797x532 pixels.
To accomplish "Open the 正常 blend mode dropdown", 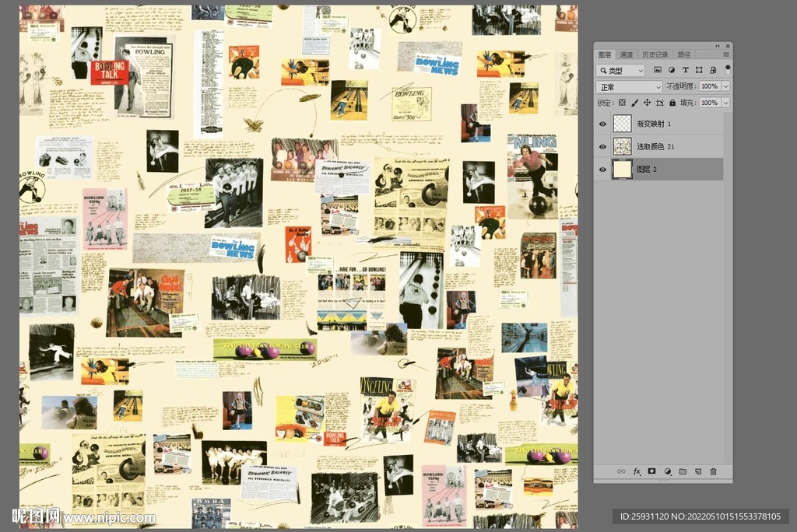I will (x=630, y=87).
